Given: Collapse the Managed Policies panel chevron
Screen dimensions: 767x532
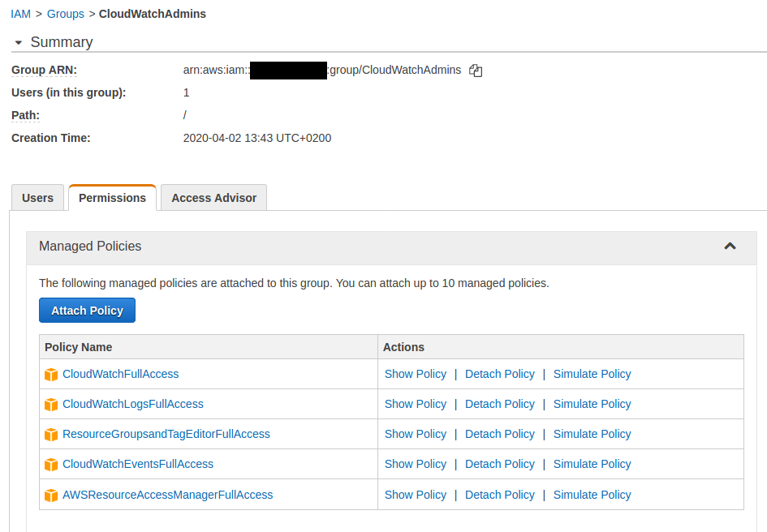Looking at the screenshot, I should 730,246.
